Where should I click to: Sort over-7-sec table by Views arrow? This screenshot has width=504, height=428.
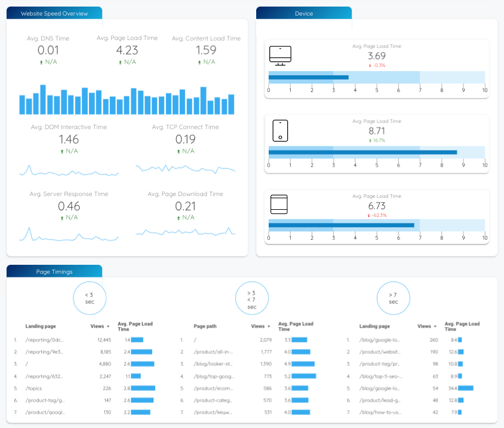click(x=435, y=326)
